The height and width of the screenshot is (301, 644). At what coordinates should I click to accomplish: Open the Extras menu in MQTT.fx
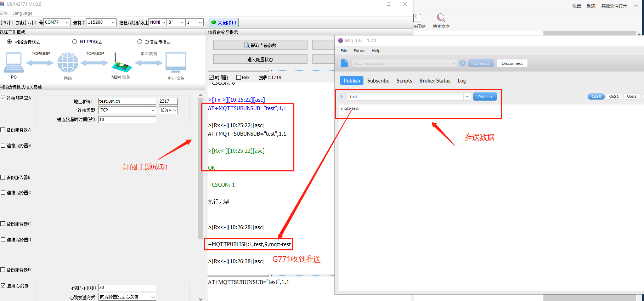[x=359, y=51]
